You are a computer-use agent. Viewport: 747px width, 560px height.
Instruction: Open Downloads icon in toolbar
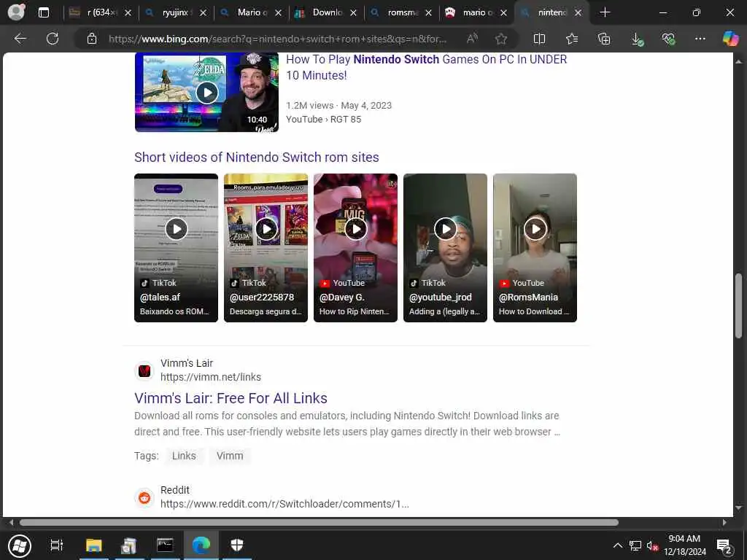(637, 39)
